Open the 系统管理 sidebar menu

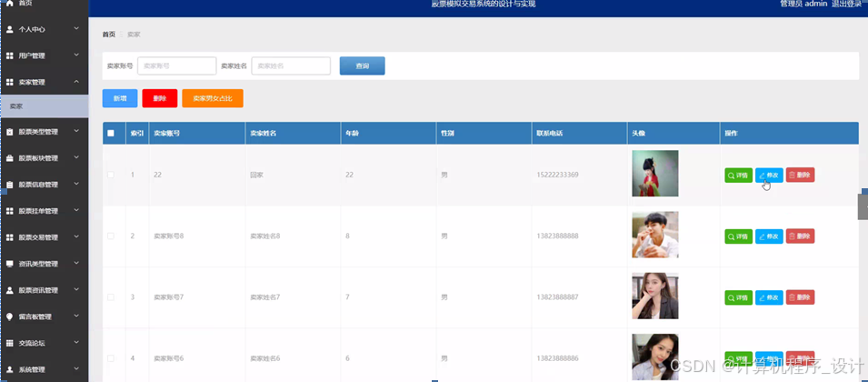[45, 369]
